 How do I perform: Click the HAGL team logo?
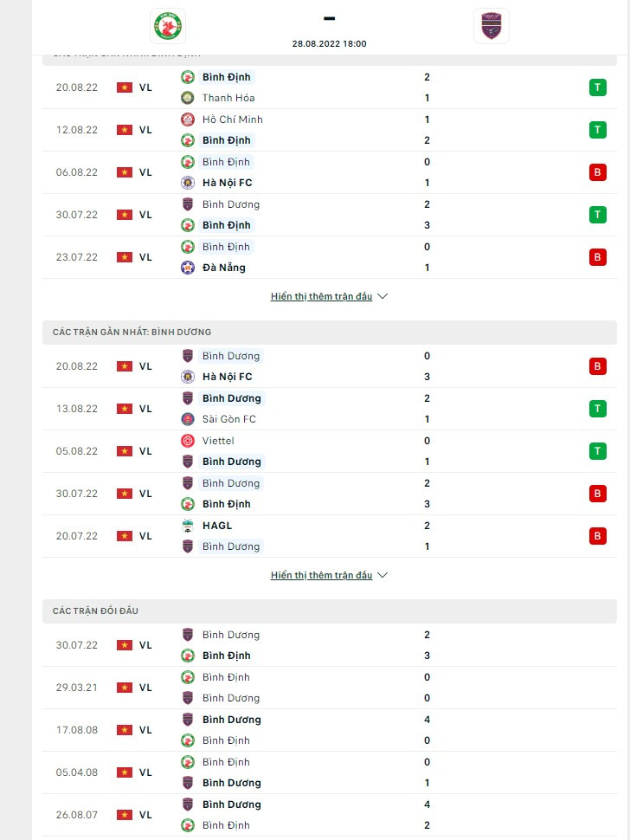(188, 526)
